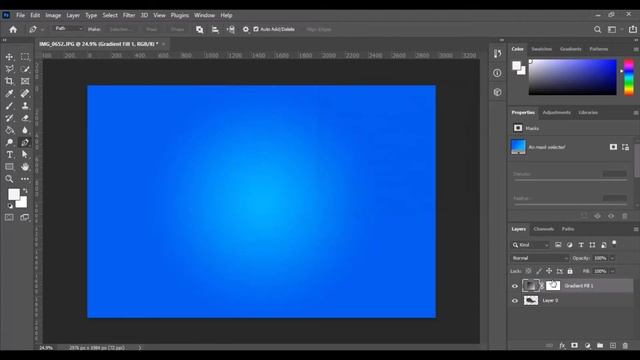Open the path operations icon in the options bar
The image size is (640, 360).
199,29
